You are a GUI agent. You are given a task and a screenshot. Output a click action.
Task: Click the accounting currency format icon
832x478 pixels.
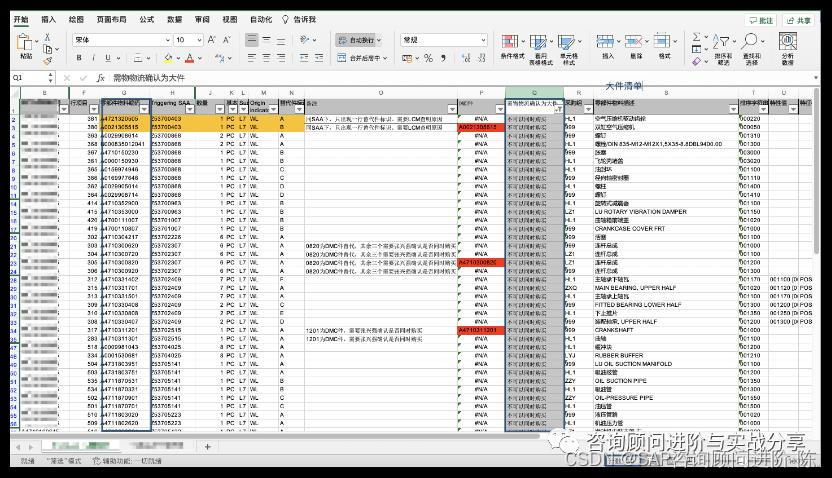click(x=408, y=58)
